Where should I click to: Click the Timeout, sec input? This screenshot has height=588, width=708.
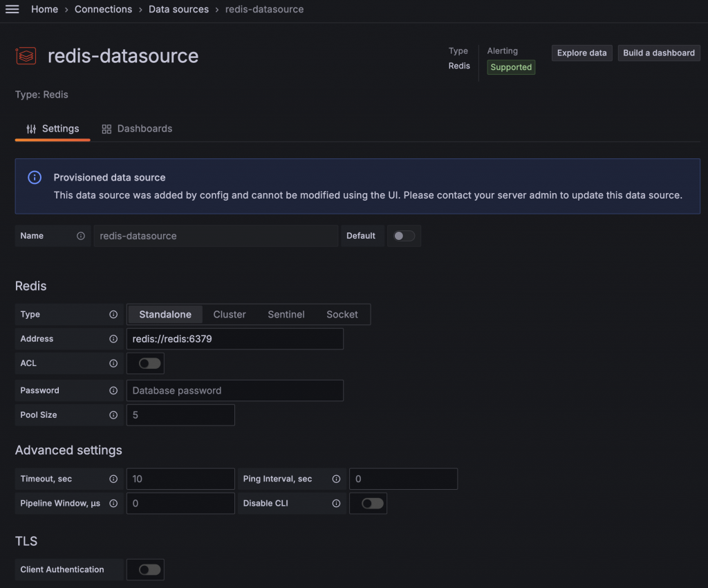click(180, 479)
